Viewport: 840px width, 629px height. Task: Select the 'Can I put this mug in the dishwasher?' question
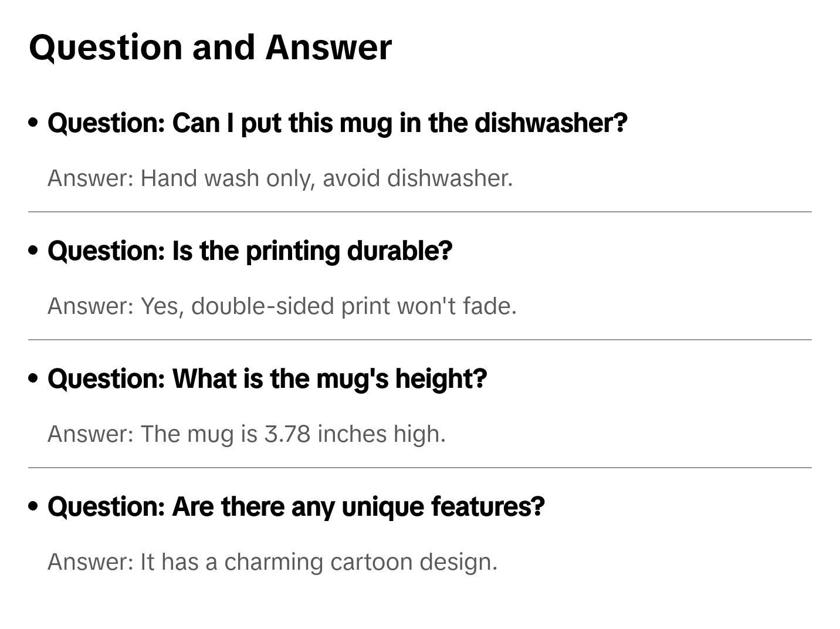(337, 123)
